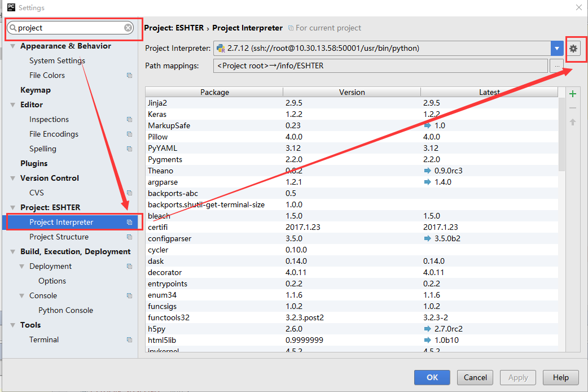The width and height of the screenshot is (588, 392).
Task: Click the update arrow for configparser
Action: click(427, 238)
